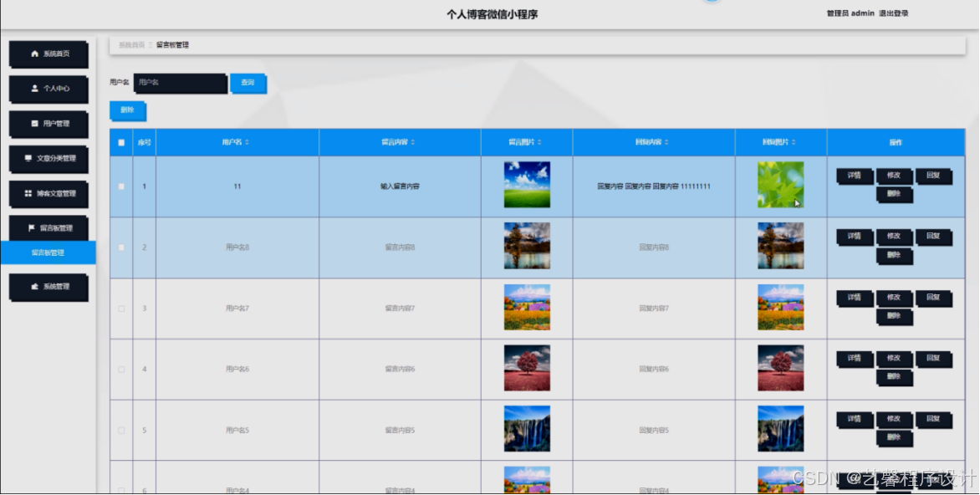Click the 回复内容8 cell
980x495 pixels.
pos(654,247)
